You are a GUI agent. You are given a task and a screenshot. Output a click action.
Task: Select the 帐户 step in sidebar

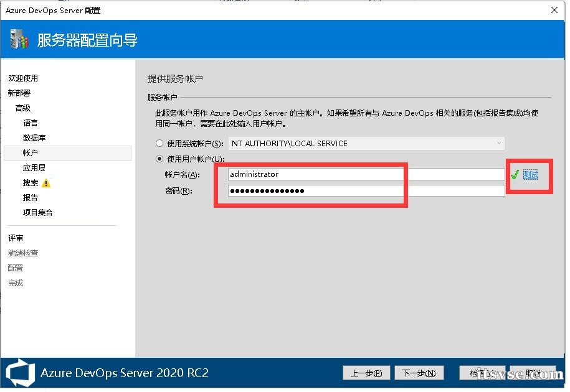click(x=68, y=153)
